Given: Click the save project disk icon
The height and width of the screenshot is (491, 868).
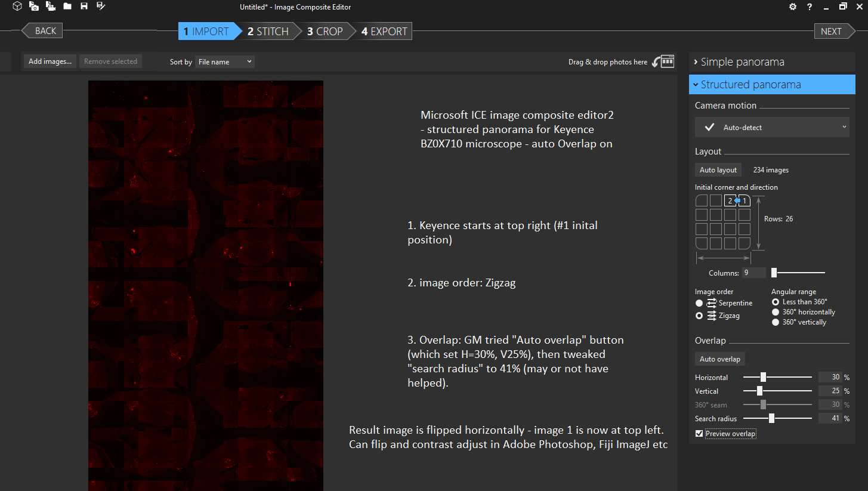Looking at the screenshot, I should [x=84, y=7].
